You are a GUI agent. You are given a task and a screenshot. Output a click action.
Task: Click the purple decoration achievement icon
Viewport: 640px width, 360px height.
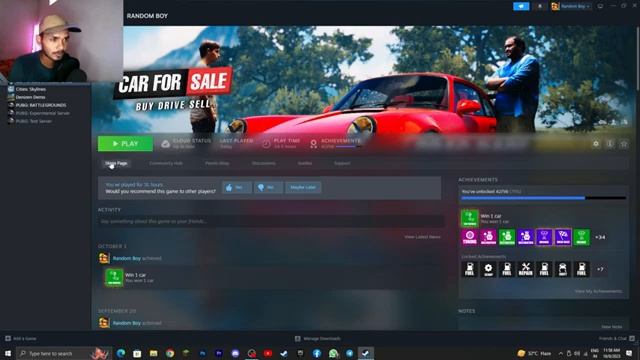(526, 237)
